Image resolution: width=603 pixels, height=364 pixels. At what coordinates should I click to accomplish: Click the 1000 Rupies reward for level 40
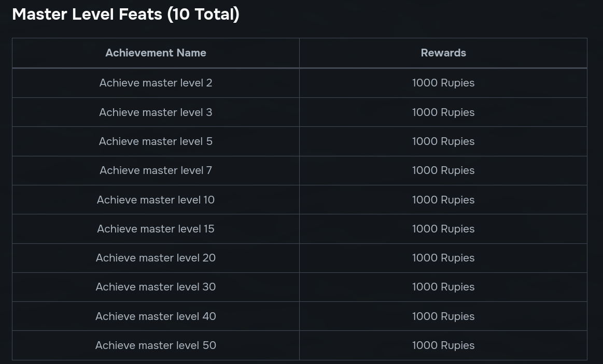[443, 316]
